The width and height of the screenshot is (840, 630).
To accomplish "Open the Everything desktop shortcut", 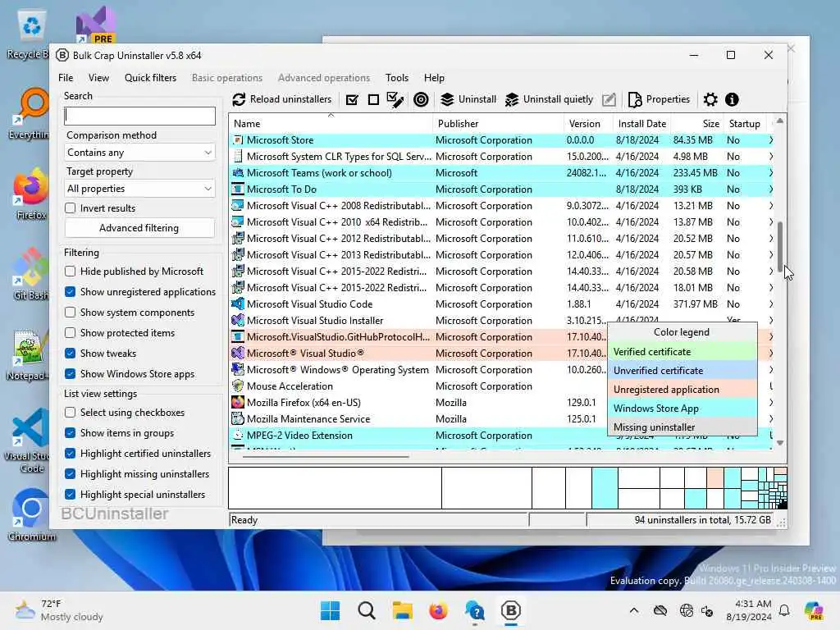I will 30,113.
